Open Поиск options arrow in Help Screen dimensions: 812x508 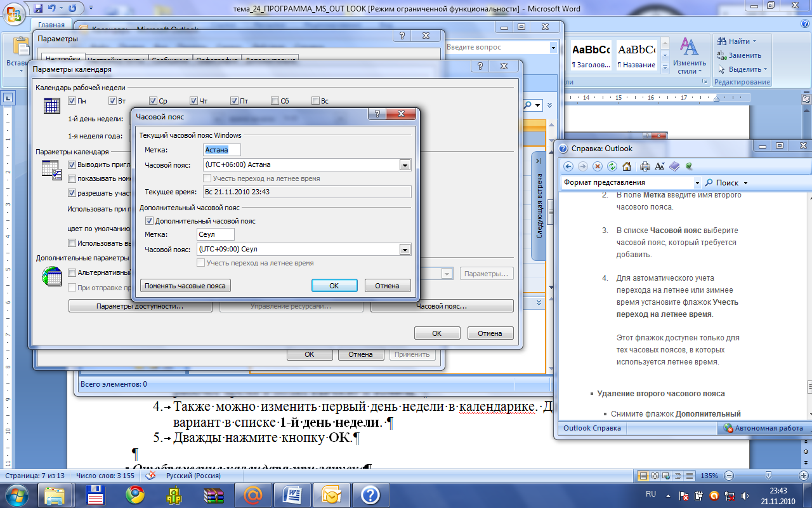pos(746,183)
